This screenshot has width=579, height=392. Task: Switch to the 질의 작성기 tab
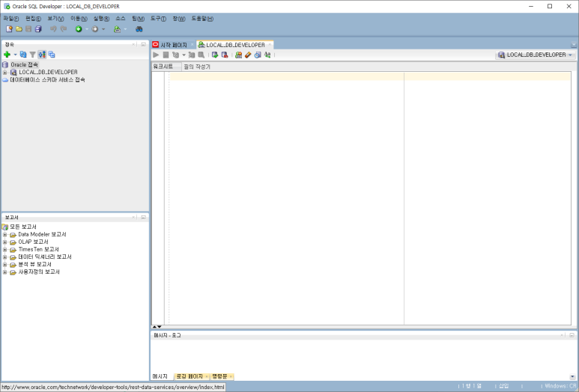(x=197, y=67)
